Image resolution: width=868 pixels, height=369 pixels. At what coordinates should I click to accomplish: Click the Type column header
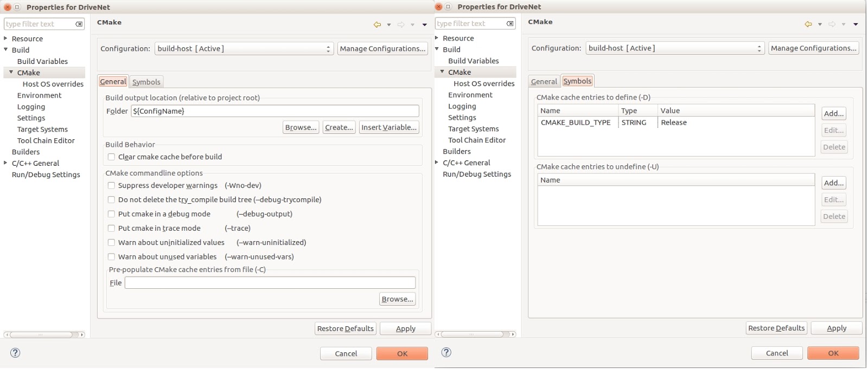pyautogui.click(x=638, y=111)
